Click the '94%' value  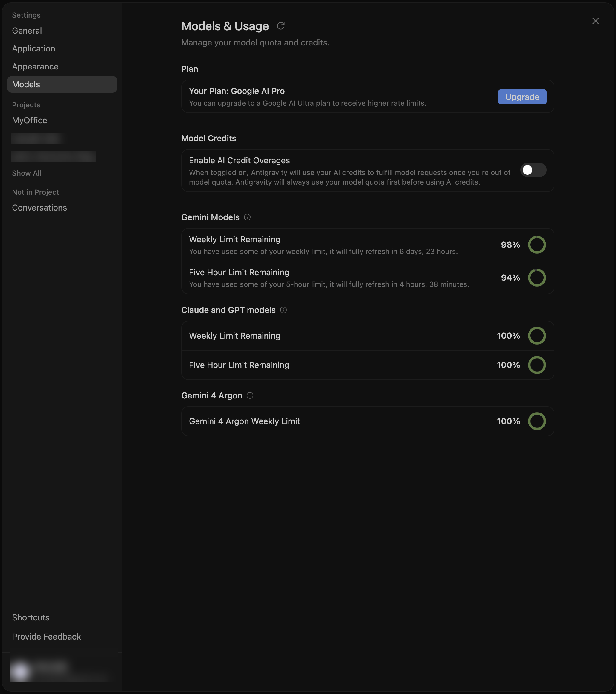510,278
